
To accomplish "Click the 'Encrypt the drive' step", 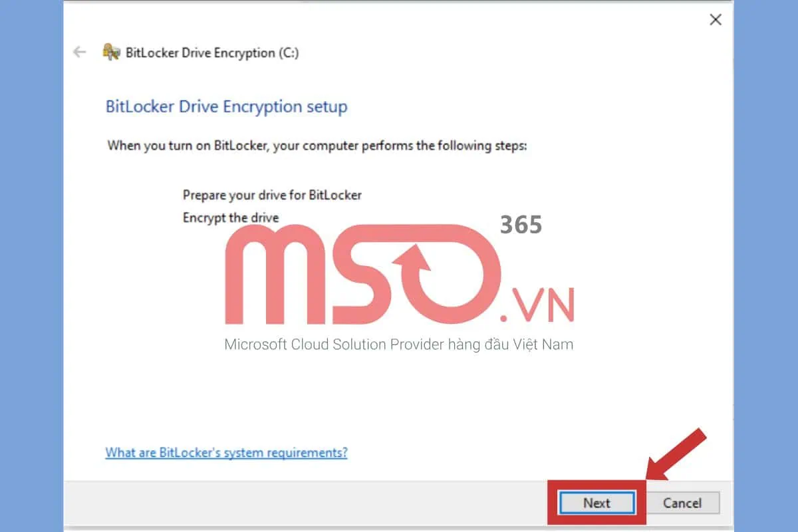I will (x=231, y=217).
